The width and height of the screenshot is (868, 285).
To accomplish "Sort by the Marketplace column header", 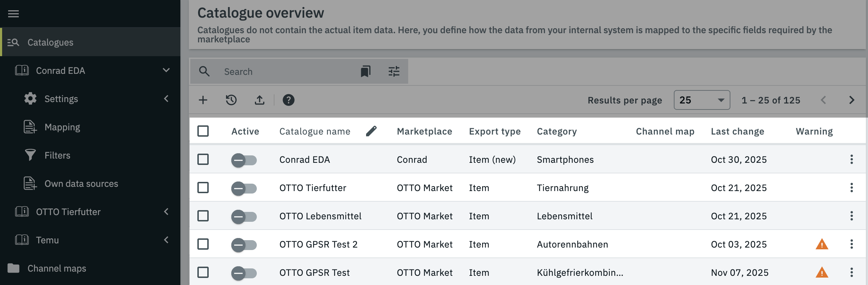I will (424, 131).
